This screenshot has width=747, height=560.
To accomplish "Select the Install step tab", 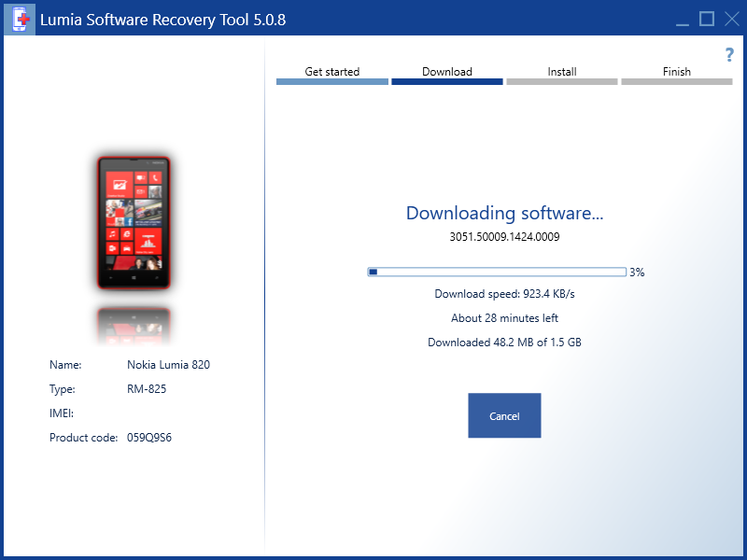I will pyautogui.click(x=562, y=75).
